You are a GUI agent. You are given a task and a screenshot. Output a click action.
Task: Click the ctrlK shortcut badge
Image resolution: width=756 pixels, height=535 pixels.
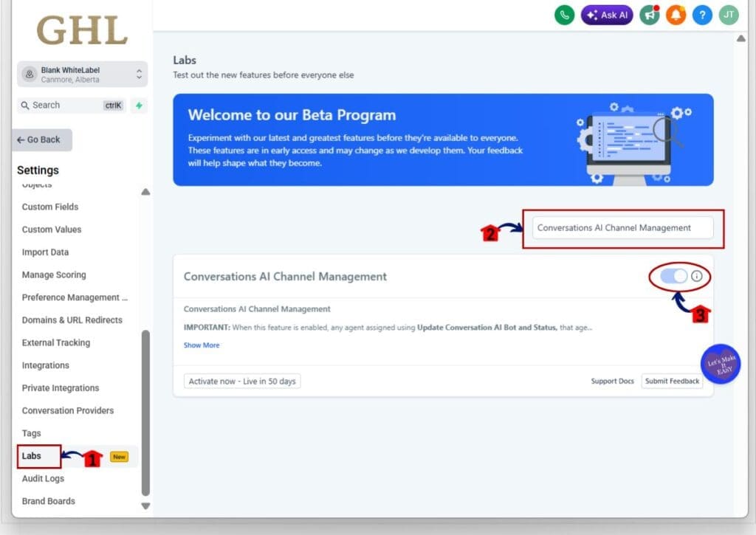[113, 106]
